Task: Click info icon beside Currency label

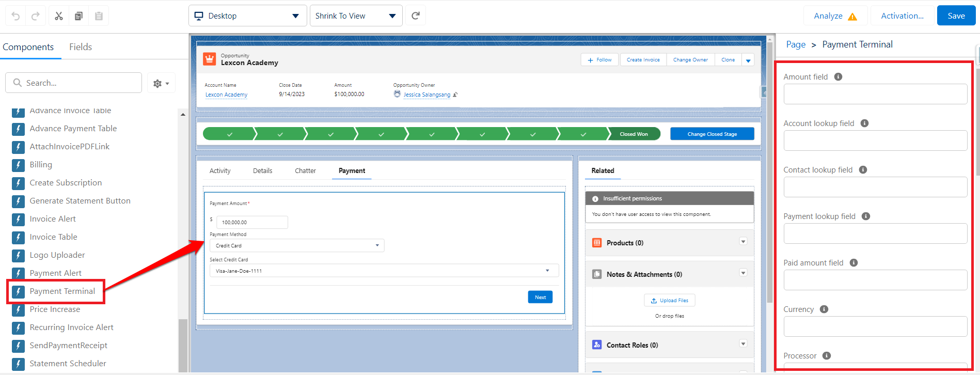Action: [824, 309]
